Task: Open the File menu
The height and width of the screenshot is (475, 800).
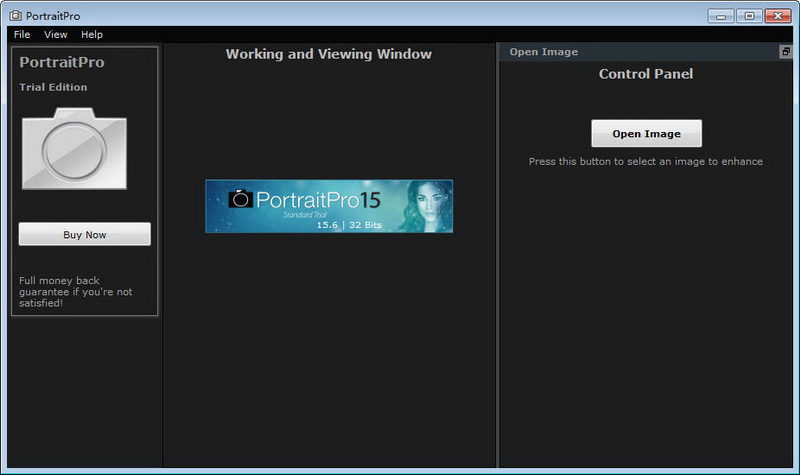Action: pos(22,35)
